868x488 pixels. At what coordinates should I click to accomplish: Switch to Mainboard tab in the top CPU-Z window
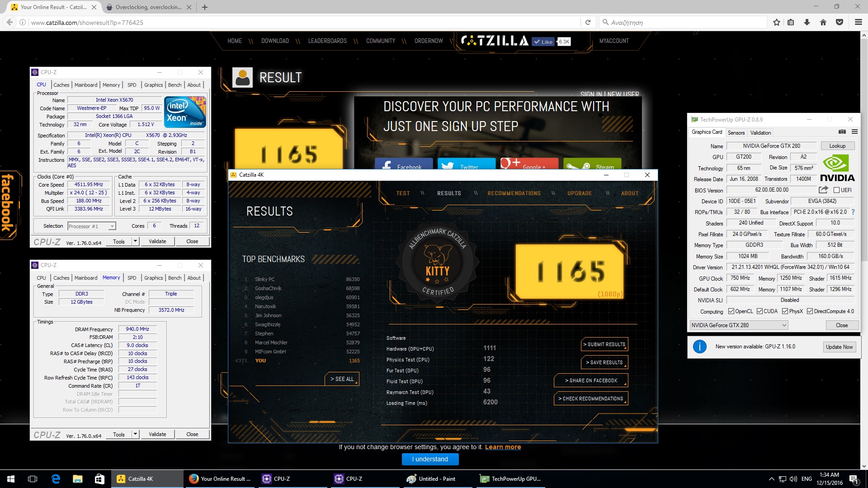point(86,85)
